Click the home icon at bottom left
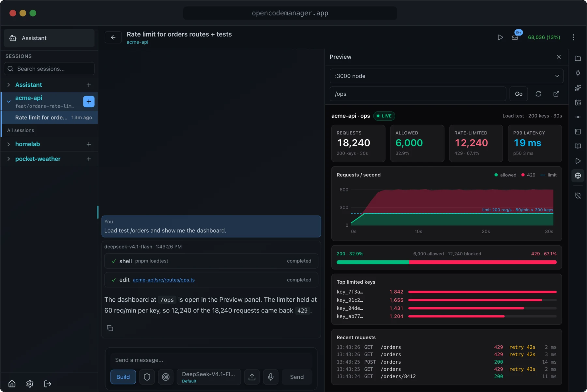 tap(12, 384)
